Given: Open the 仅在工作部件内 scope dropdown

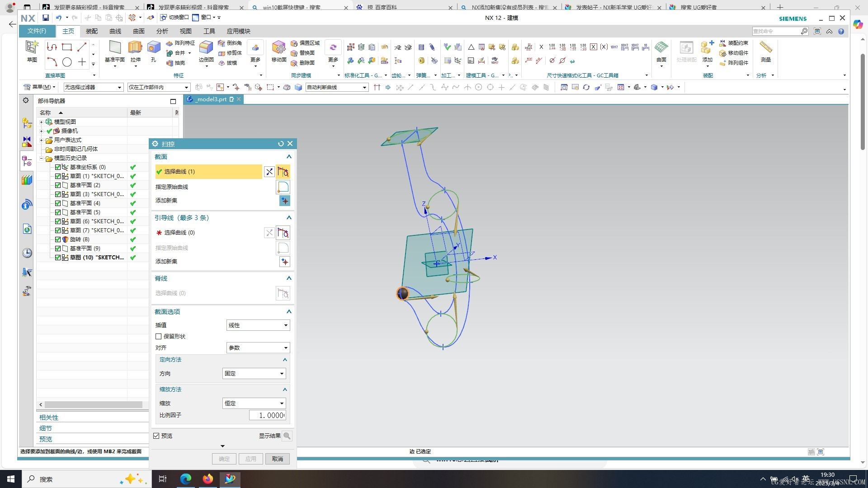Looking at the screenshot, I should tap(159, 87).
